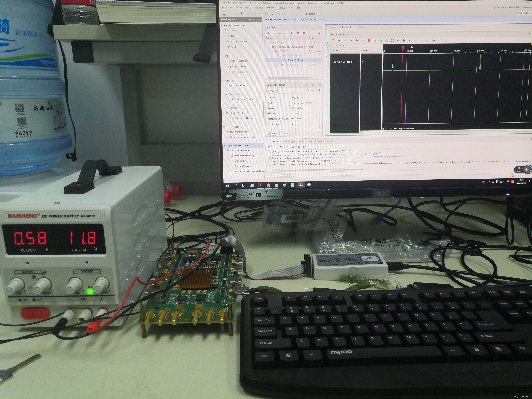Open the Dashboard dropdown in toolbar
Image resolution: width=532 pixels, height=399 pixels.
click(311, 14)
